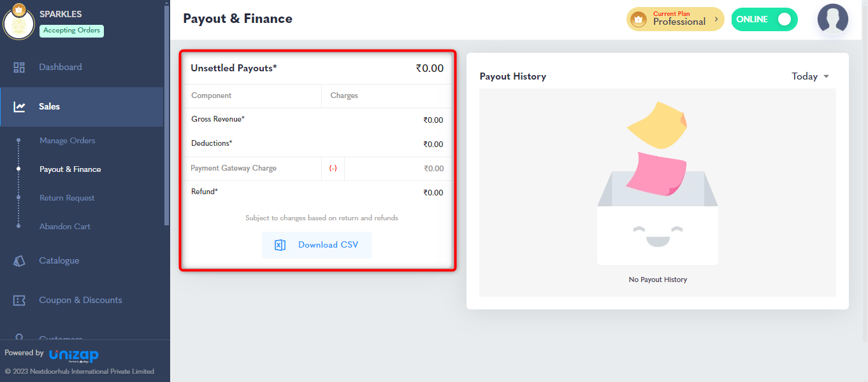This screenshot has height=382, width=868.
Task: Click the Unizap logo in footer
Action: click(74, 355)
